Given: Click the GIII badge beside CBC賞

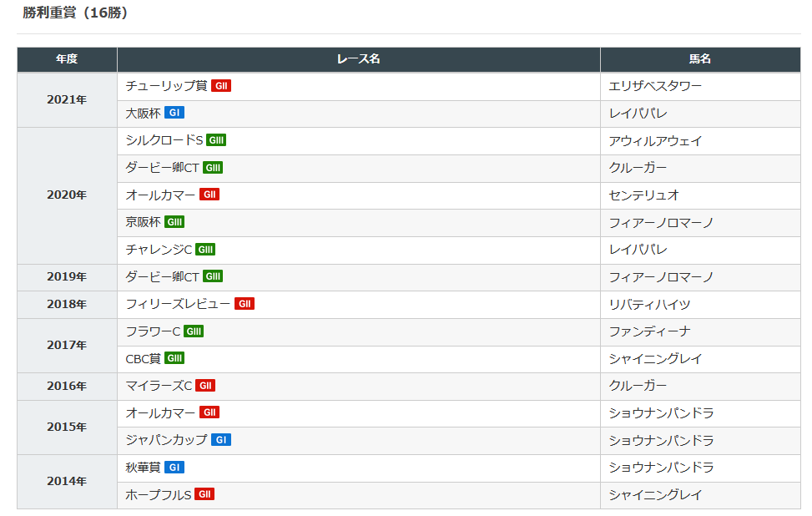Looking at the screenshot, I should point(174,358).
